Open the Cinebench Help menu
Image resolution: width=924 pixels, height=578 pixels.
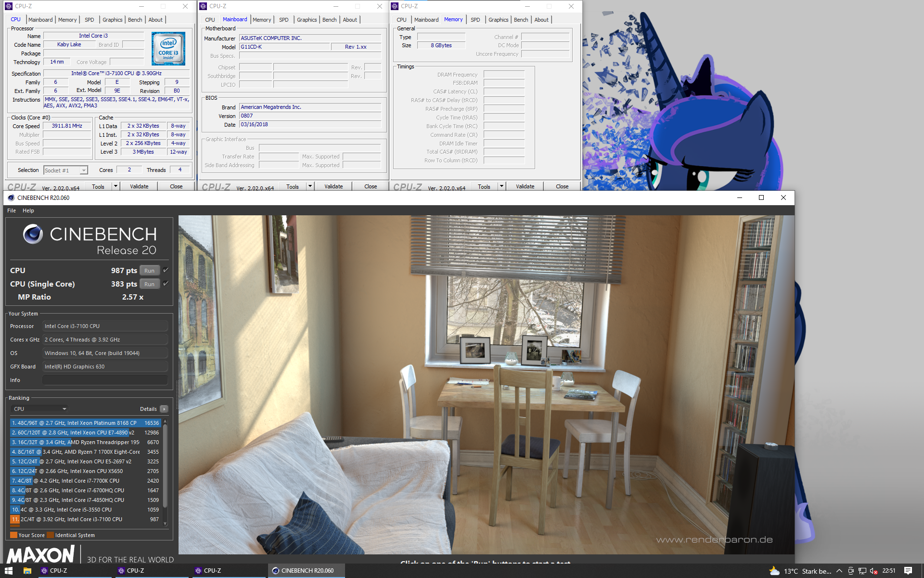(28, 210)
